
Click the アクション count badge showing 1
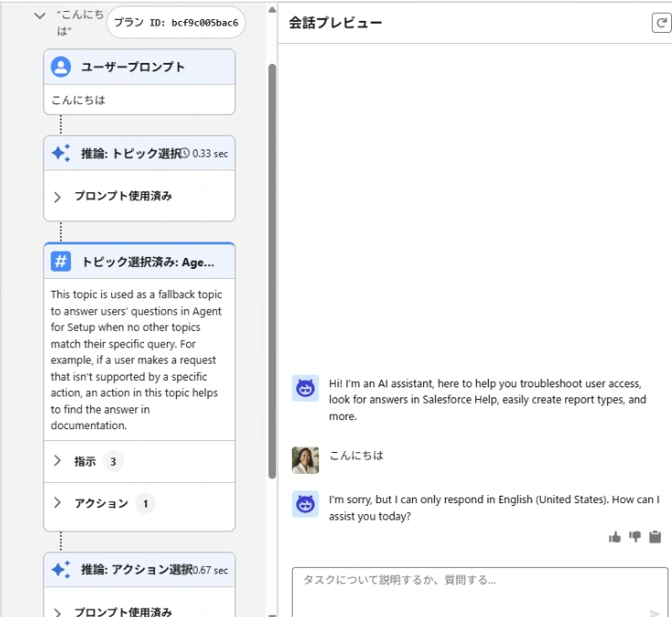click(x=145, y=503)
